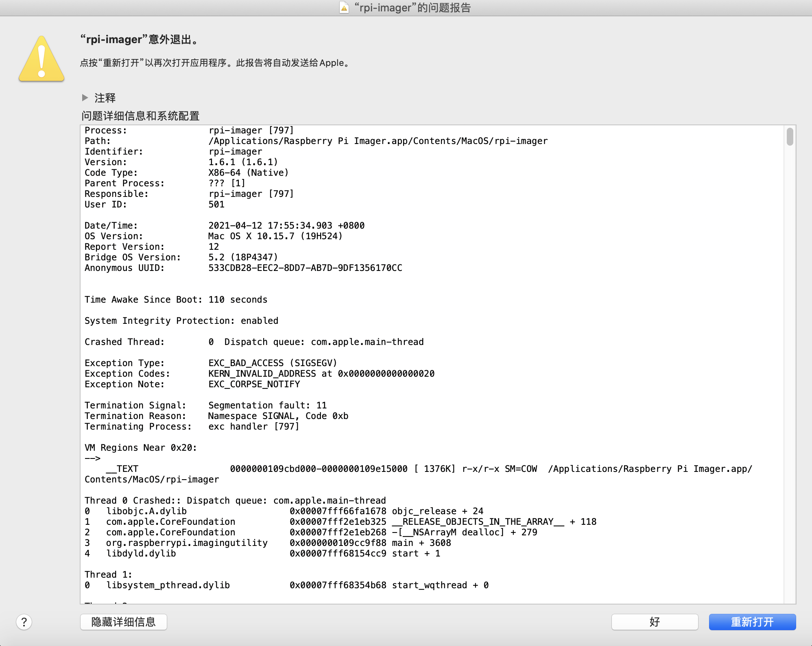Click Identifier value rpi-imager
The width and height of the screenshot is (812, 646).
[x=235, y=152]
